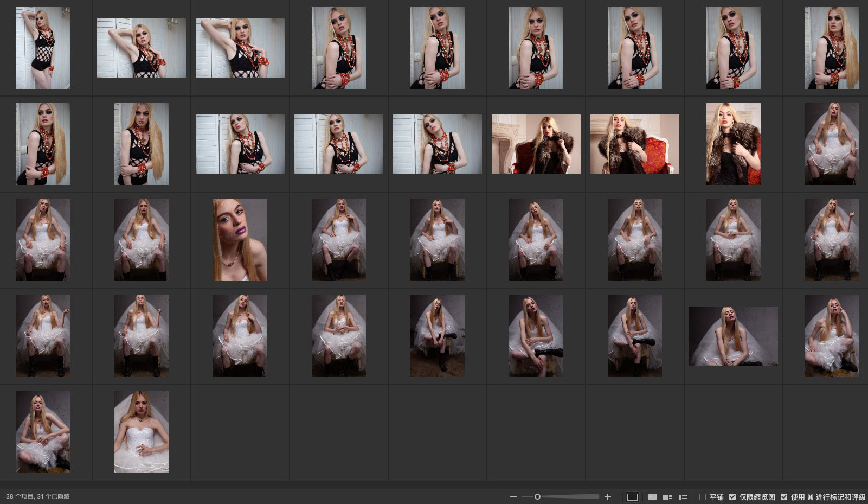Select the last thumbnail, bride close-up in corset
868x504 pixels.
[x=141, y=432]
